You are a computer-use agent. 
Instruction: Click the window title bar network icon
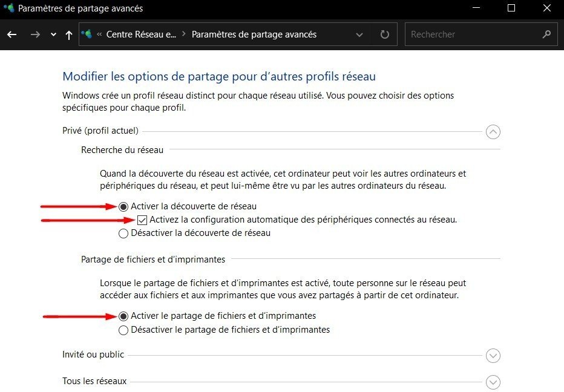click(8, 7)
